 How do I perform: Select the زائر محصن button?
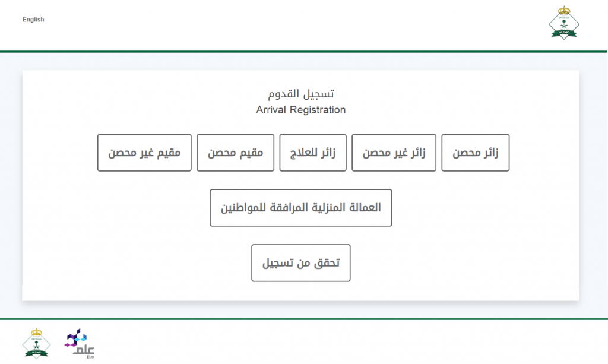pyautogui.click(x=476, y=153)
